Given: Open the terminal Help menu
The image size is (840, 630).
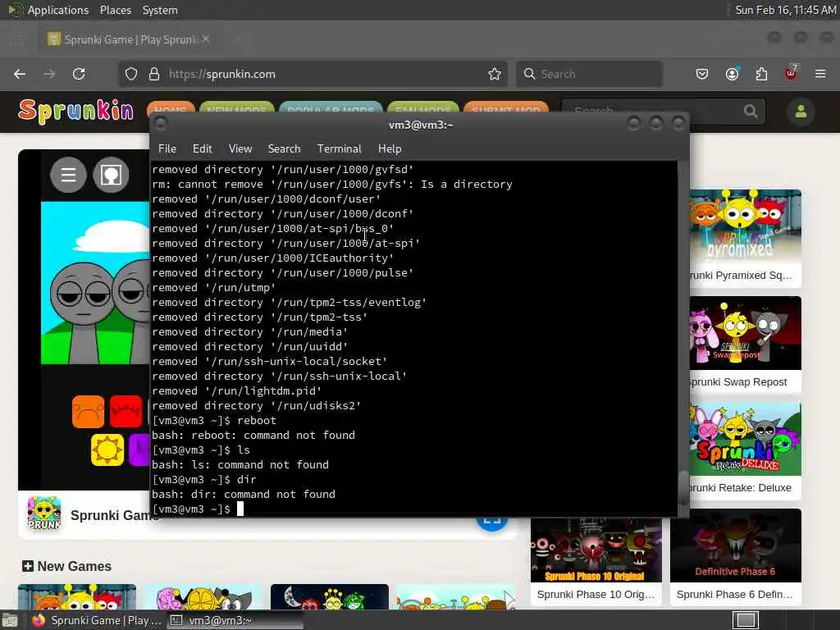Looking at the screenshot, I should pos(390,149).
